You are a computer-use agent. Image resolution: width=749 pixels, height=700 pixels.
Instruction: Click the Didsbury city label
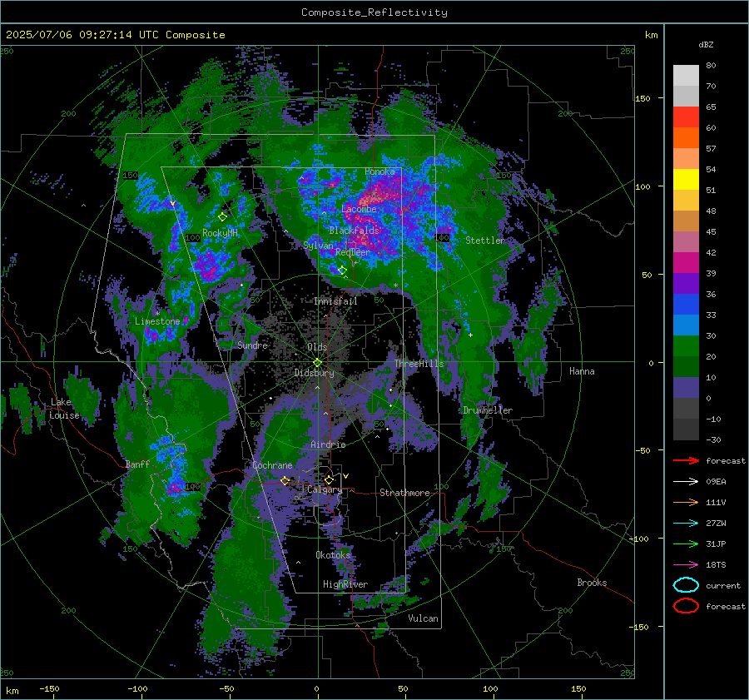pyautogui.click(x=314, y=373)
